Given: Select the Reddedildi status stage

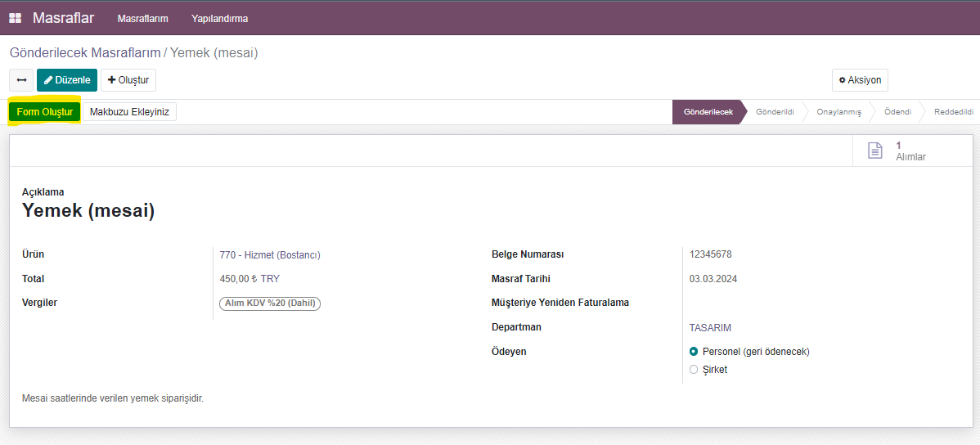Looking at the screenshot, I should point(953,112).
